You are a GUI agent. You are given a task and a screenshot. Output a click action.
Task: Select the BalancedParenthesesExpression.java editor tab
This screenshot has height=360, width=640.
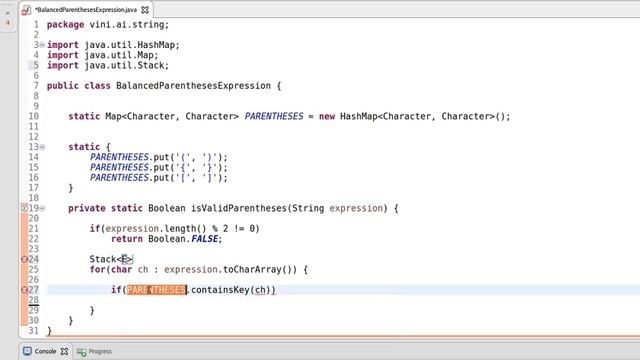point(86,9)
